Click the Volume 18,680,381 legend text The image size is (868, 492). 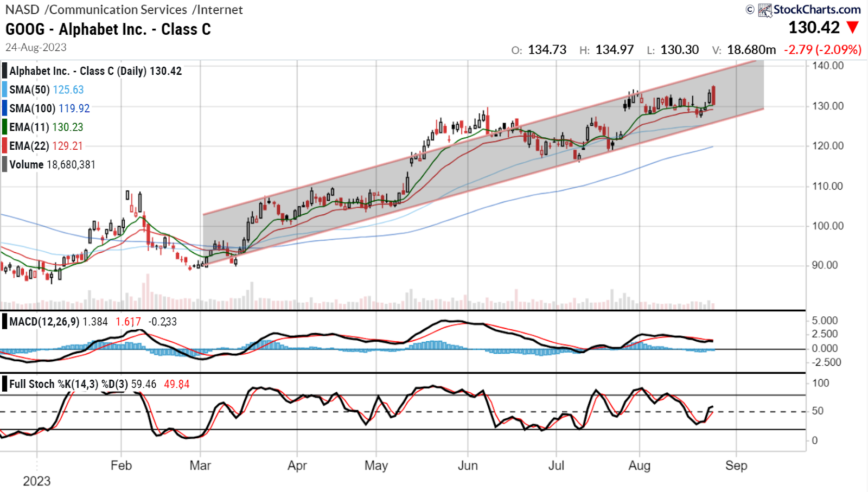(52, 165)
